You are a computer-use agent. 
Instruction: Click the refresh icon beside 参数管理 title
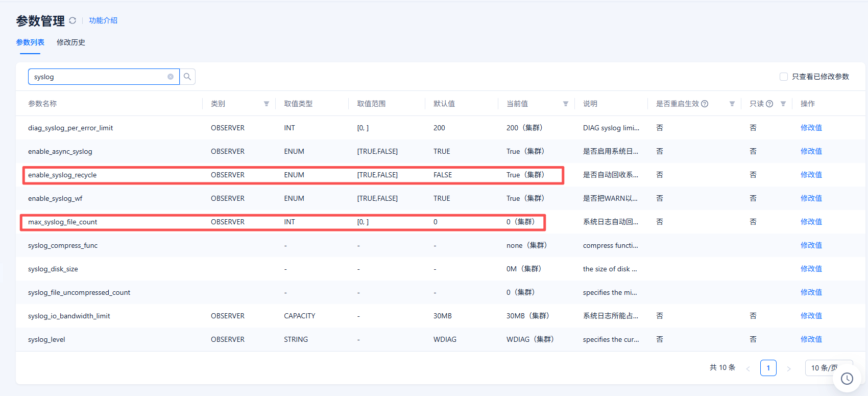pyautogui.click(x=73, y=20)
